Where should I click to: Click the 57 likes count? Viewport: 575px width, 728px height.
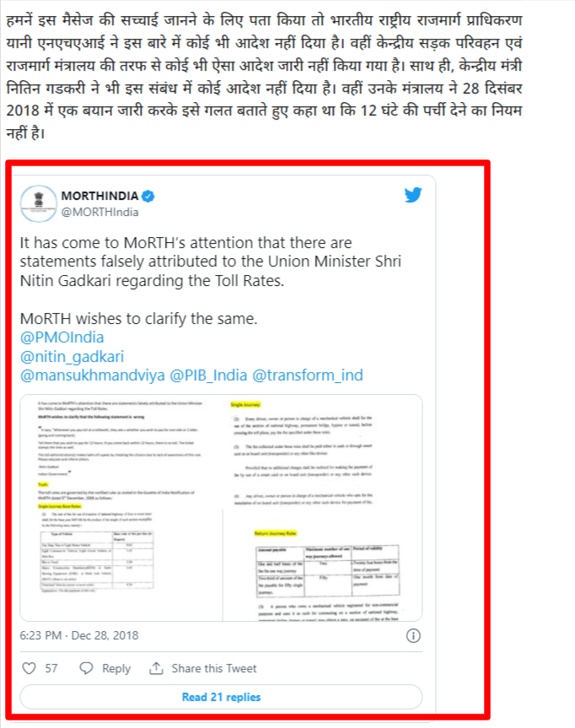(x=51, y=668)
